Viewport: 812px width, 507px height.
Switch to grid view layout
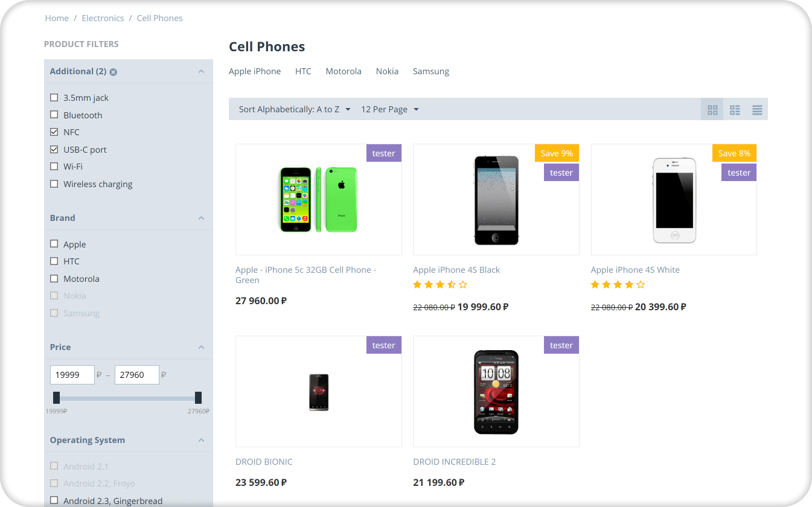pos(712,110)
